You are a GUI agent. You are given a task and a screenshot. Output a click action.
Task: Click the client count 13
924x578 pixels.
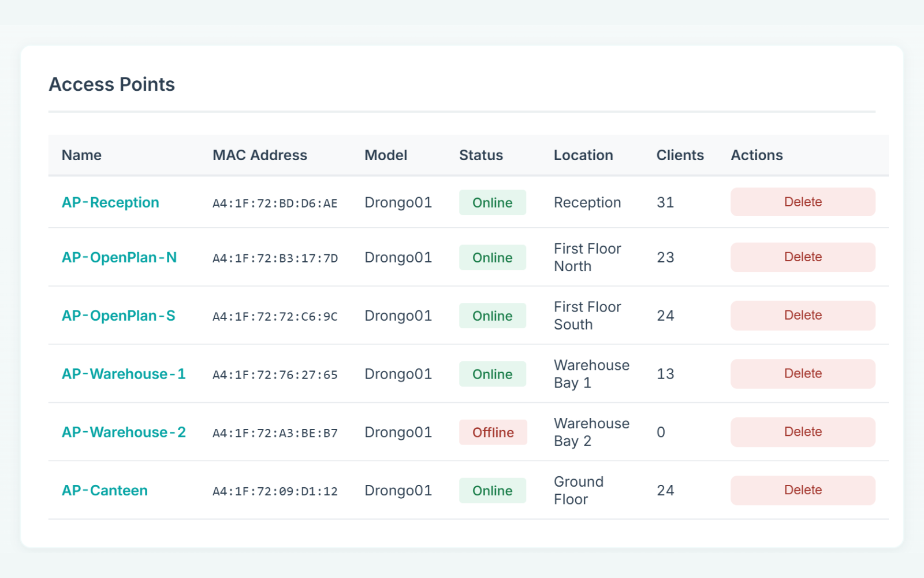[665, 374]
